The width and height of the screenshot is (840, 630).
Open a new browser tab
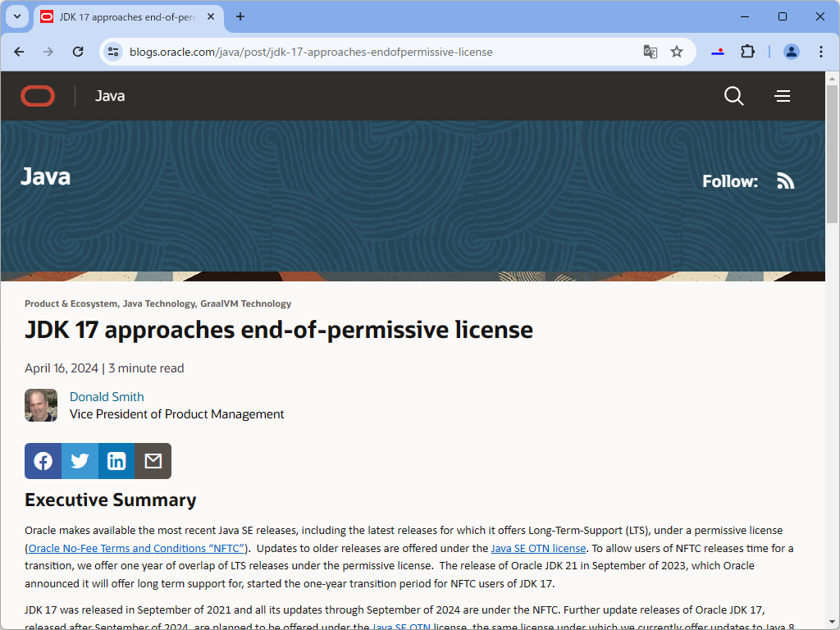coord(240,16)
